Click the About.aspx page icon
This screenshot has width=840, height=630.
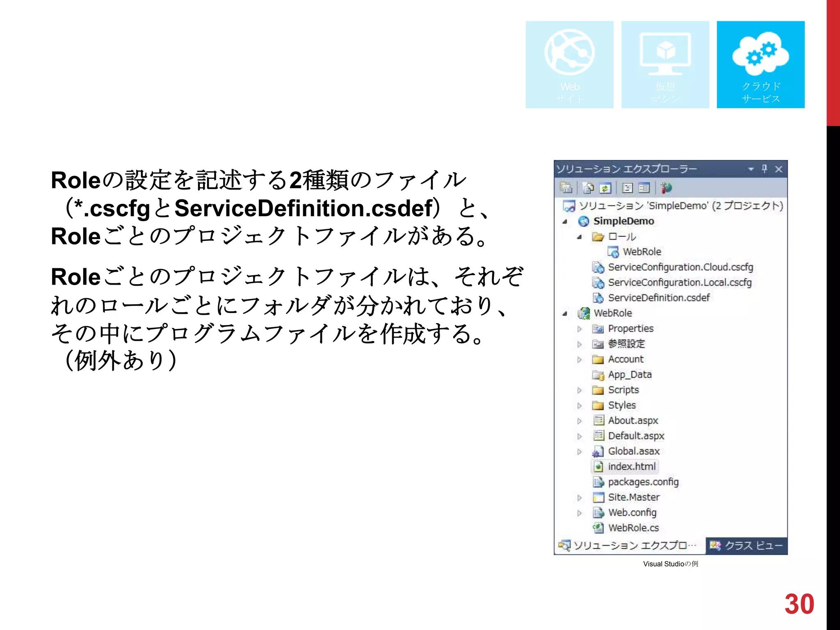coord(599,420)
